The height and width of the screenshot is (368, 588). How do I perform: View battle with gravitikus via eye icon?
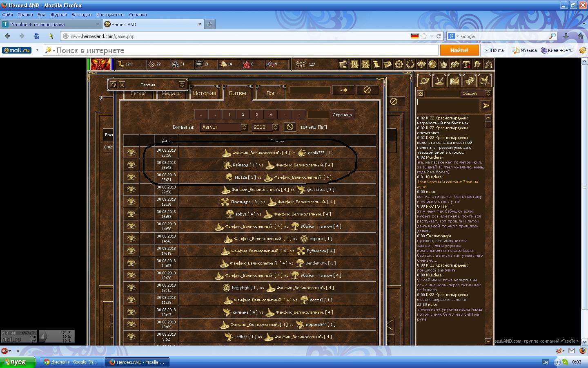tap(131, 189)
